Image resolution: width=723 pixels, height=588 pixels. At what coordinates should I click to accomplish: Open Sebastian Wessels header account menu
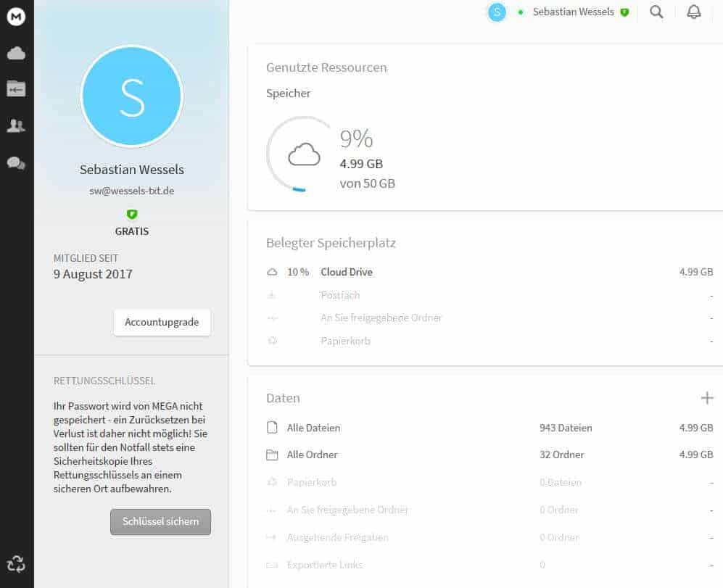tap(573, 12)
